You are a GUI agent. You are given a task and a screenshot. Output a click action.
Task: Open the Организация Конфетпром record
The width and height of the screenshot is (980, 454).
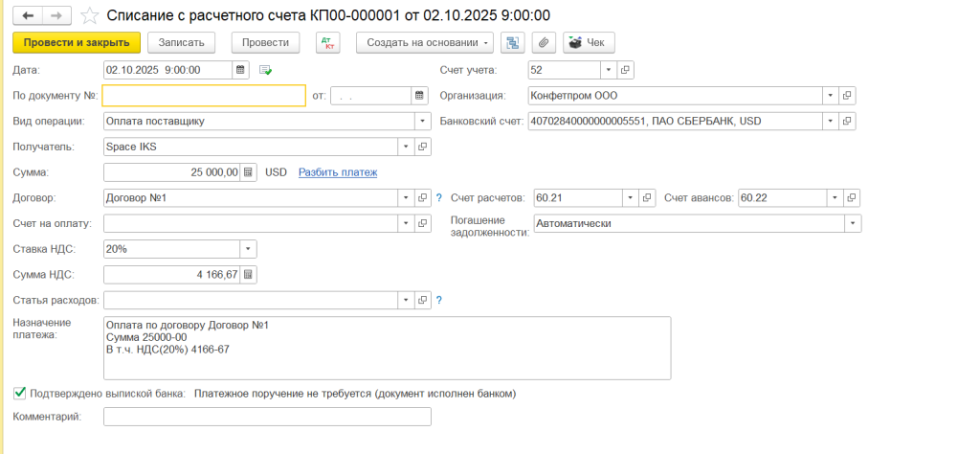click(x=848, y=96)
